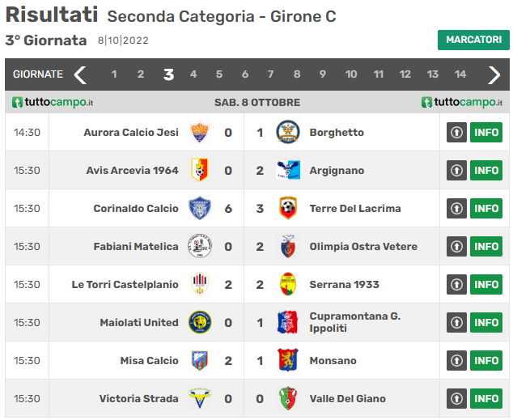Click the Victoria Strada eagle logo
513x420 pixels.
point(200,398)
